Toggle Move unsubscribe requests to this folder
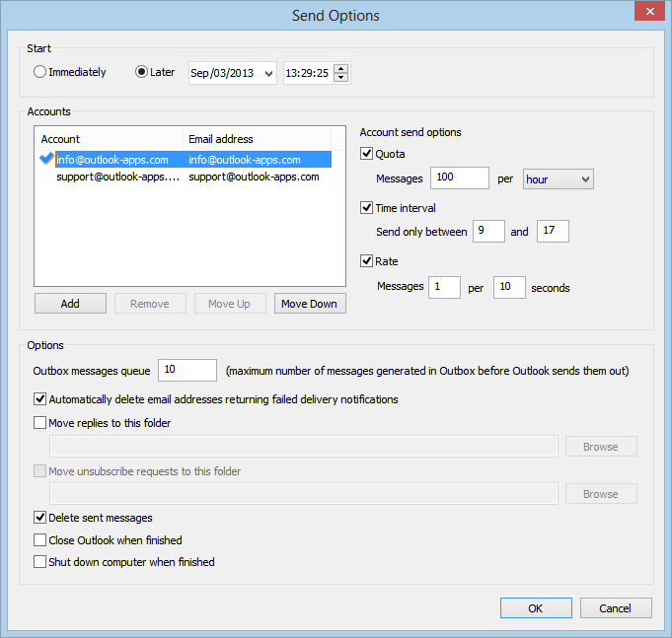 [39, 471]
